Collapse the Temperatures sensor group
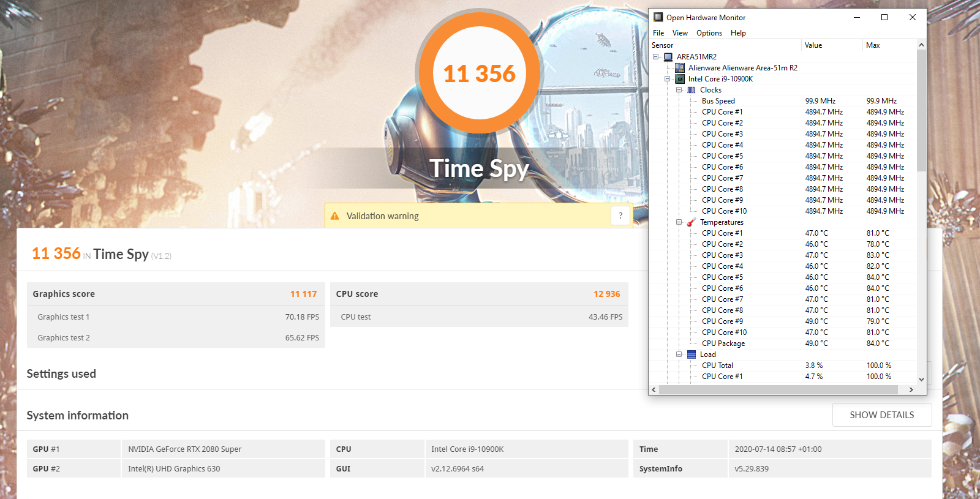980x499 pixels. point(679,222)
